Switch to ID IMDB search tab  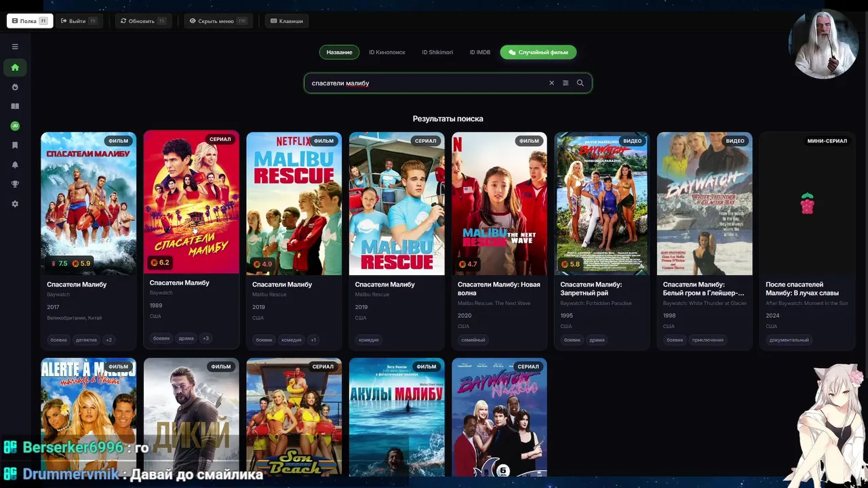tap(480, 52)
